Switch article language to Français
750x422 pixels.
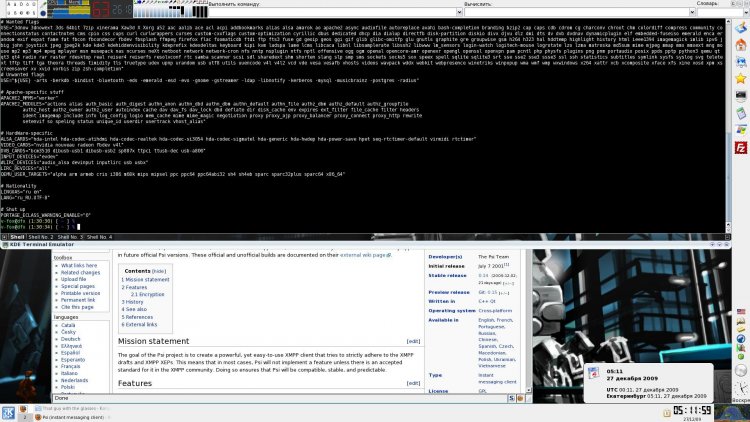click(x=70, y=366)
